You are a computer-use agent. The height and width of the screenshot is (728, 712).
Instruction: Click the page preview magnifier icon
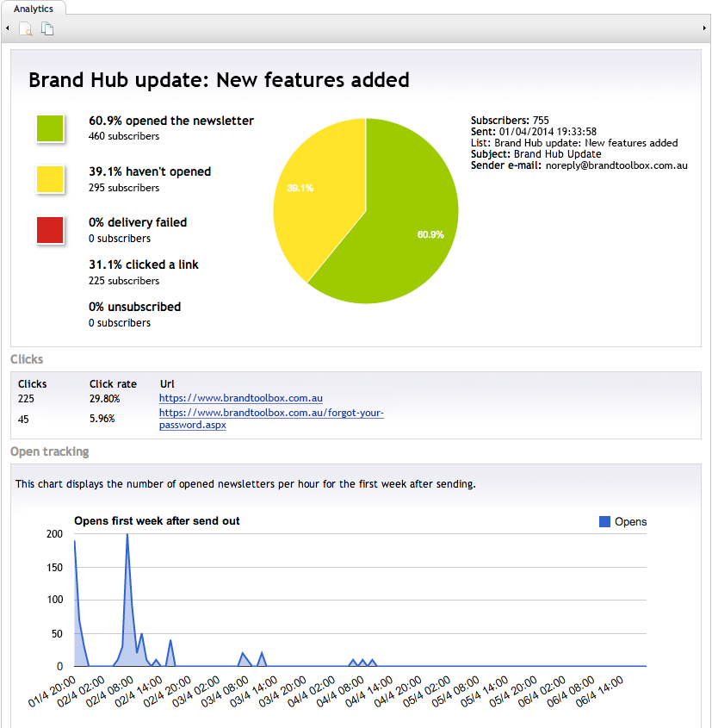tap(26, 28)
